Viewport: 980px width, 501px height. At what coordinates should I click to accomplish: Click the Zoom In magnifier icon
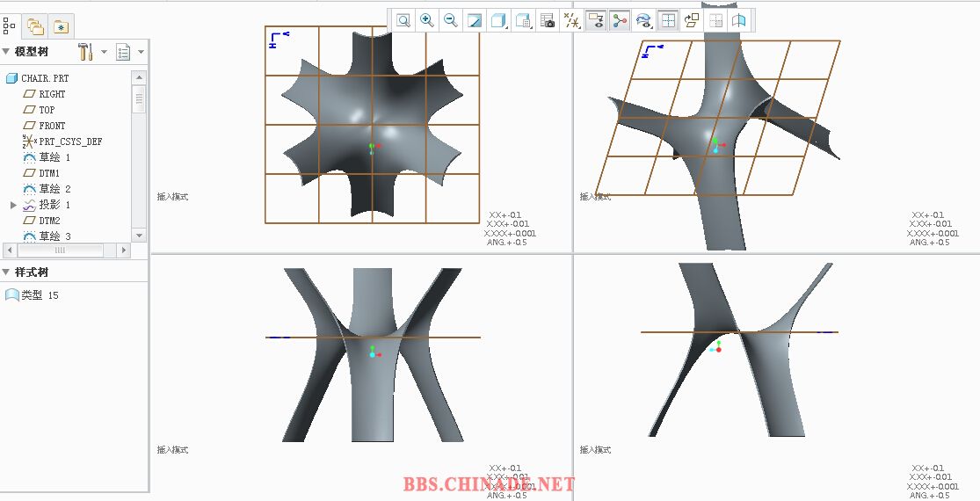point(427,20)
